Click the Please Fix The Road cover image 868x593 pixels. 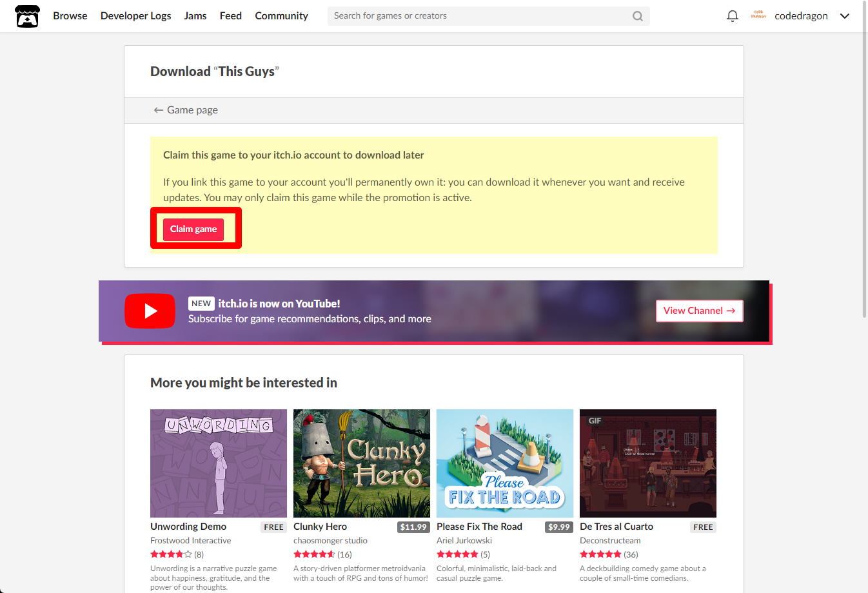pos(505,463)
